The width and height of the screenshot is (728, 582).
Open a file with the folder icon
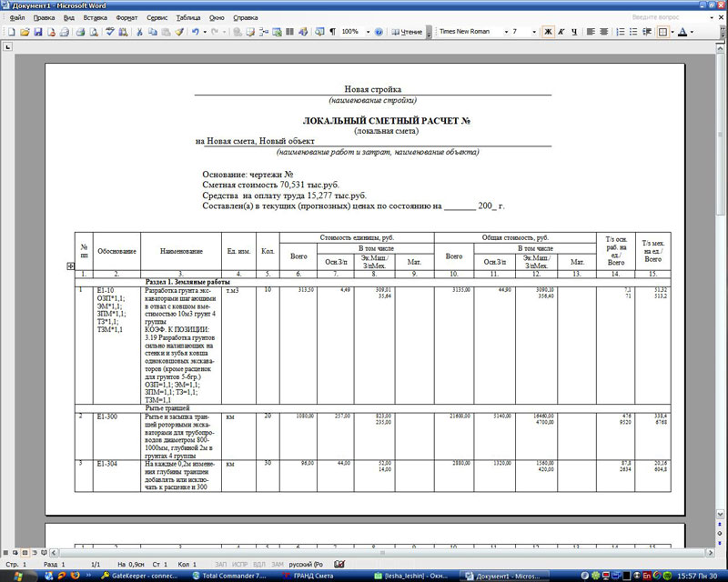[x=25, y=32]
